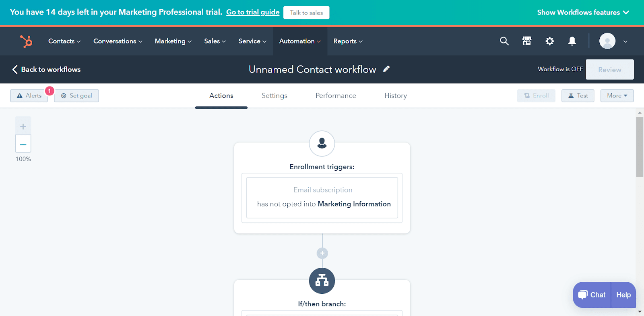This screenshot has height=316, width=644.
Task: Expand the Marketing menu
Action: point(173,41)
